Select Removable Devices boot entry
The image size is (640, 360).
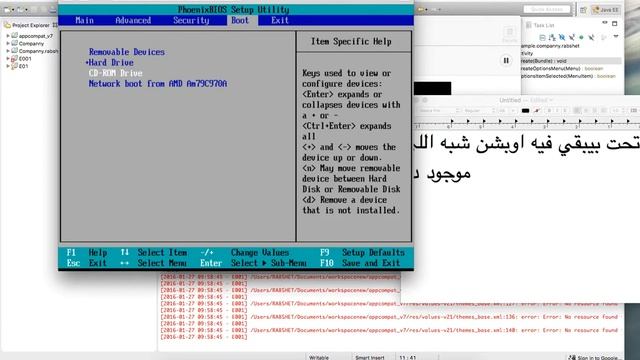coord(127,52)
